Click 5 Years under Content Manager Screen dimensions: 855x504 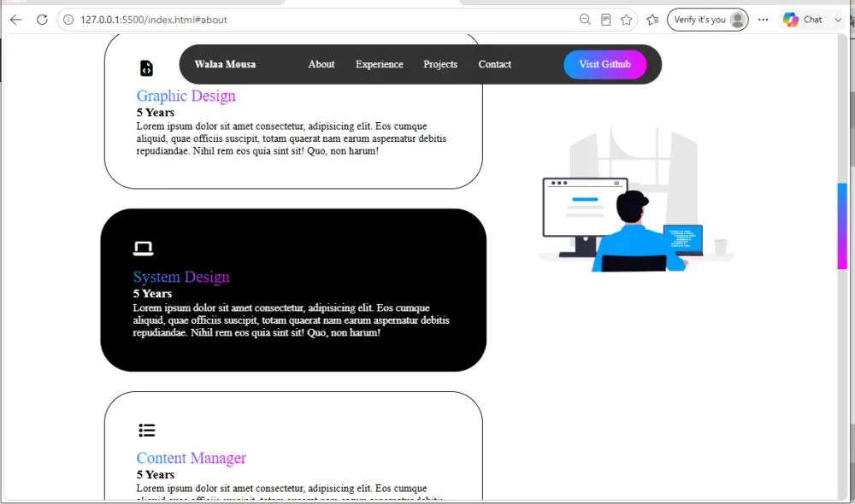tap(156, 475)
